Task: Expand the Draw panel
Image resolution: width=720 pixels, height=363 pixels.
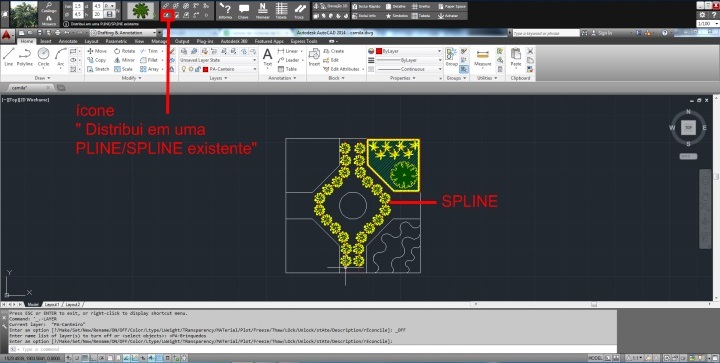Action: pyautogui.click(x=42, y=78)
